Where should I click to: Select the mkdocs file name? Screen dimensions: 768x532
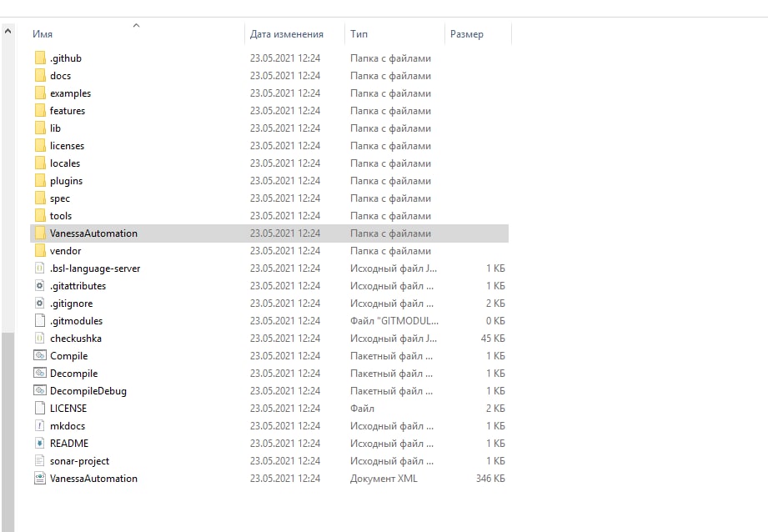(67, 426)
